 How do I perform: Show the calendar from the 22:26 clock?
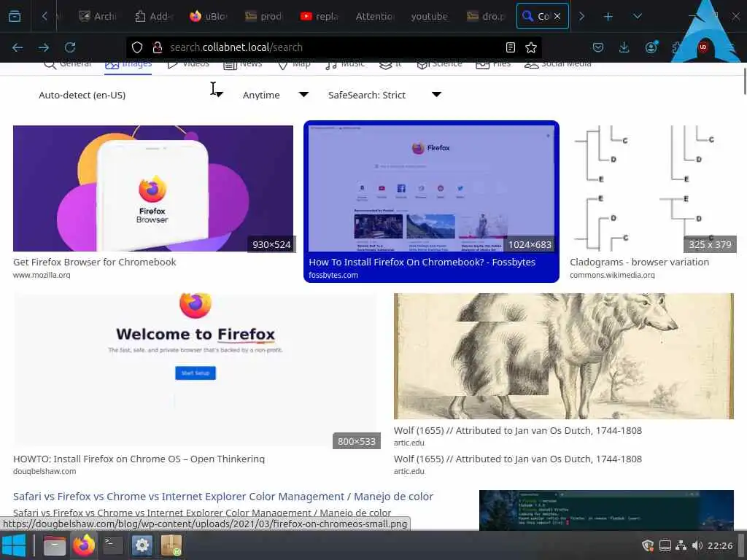pyautogui.click(x=720, y=545)
